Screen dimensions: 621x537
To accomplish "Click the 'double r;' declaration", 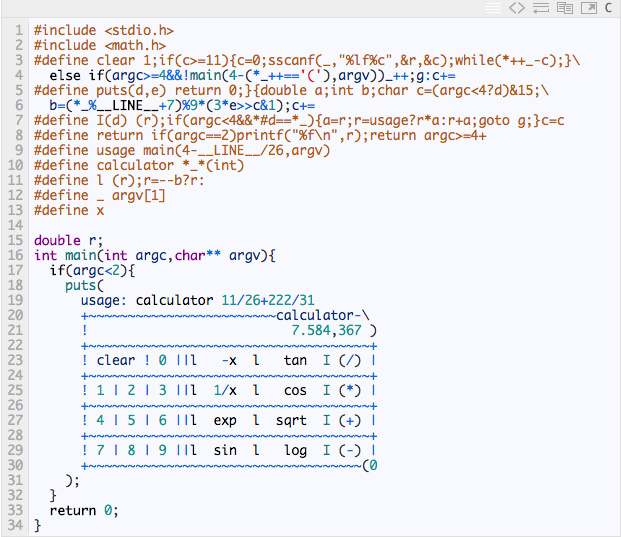I will coord(69,240).
